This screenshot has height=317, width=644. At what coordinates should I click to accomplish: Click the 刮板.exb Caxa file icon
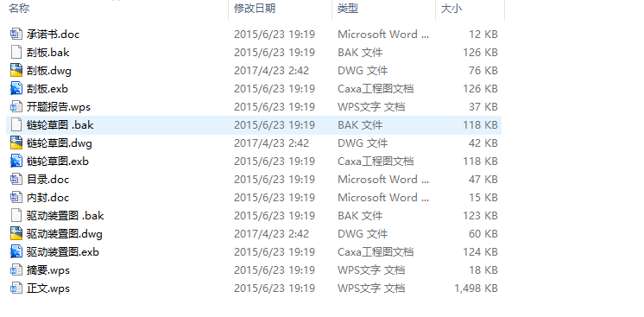pos(16,88)
